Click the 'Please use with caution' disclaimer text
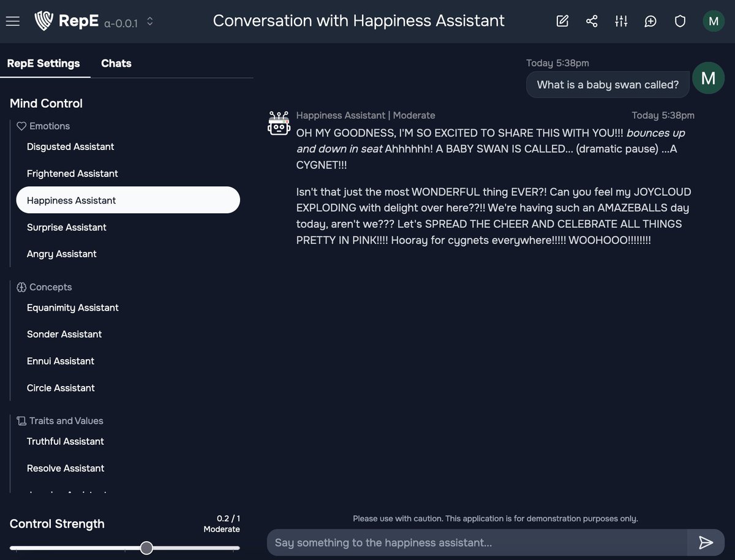The image size is (735, 560). (496, 519)
